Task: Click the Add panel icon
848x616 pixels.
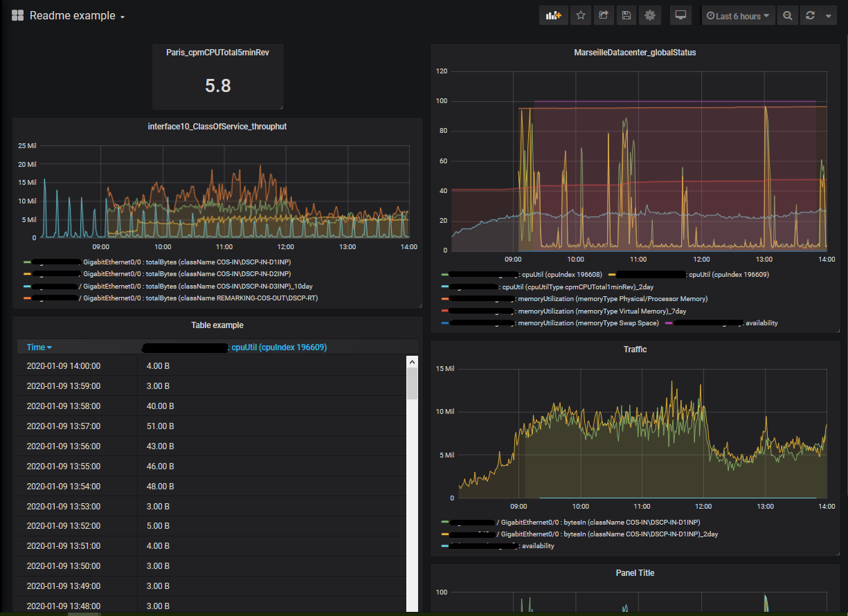Action: click(553, 15)
